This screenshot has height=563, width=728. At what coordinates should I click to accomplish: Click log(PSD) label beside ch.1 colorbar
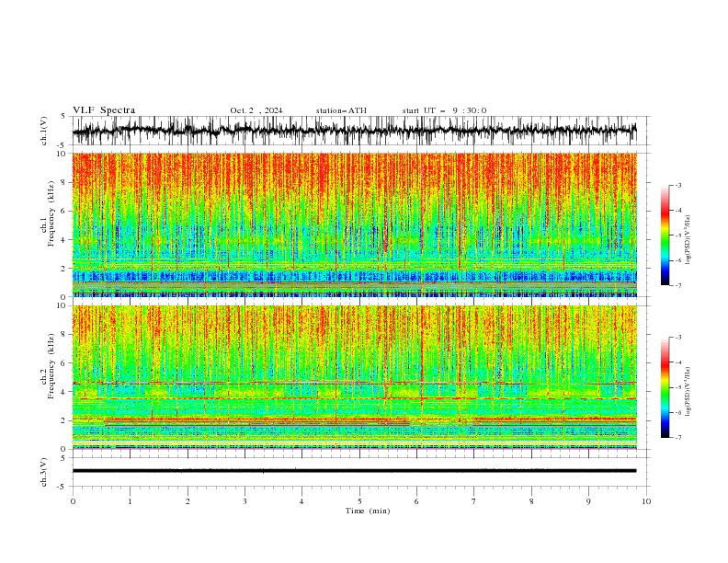point(688,240)
